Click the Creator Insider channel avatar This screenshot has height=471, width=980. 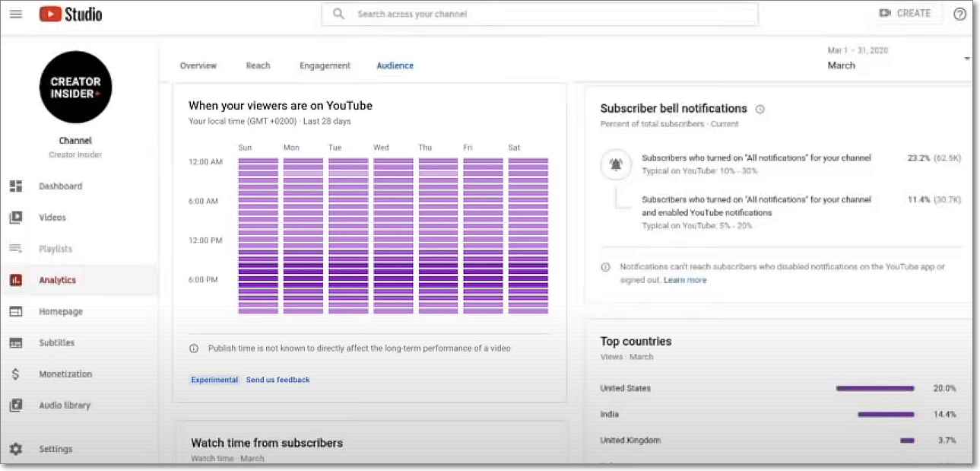point(75,88)
